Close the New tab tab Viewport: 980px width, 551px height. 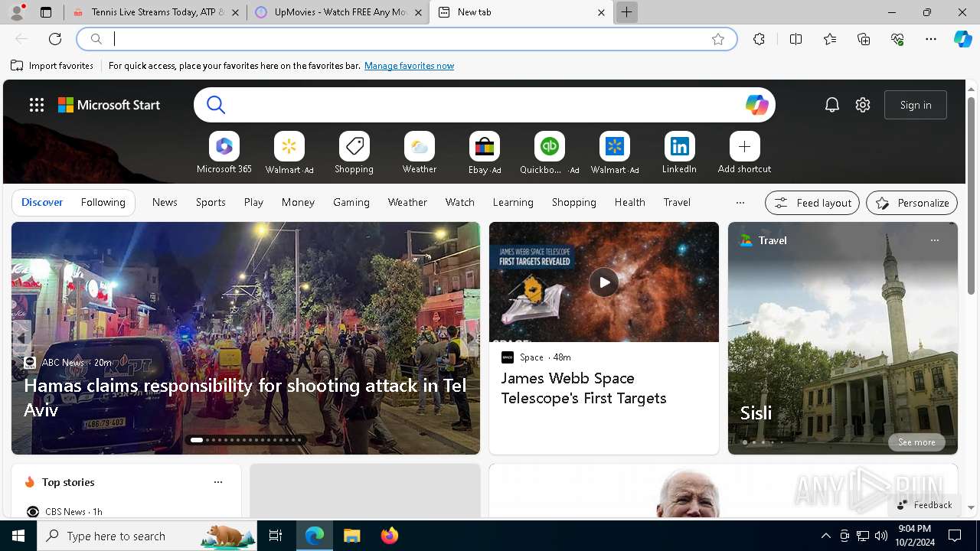[601, 12]
